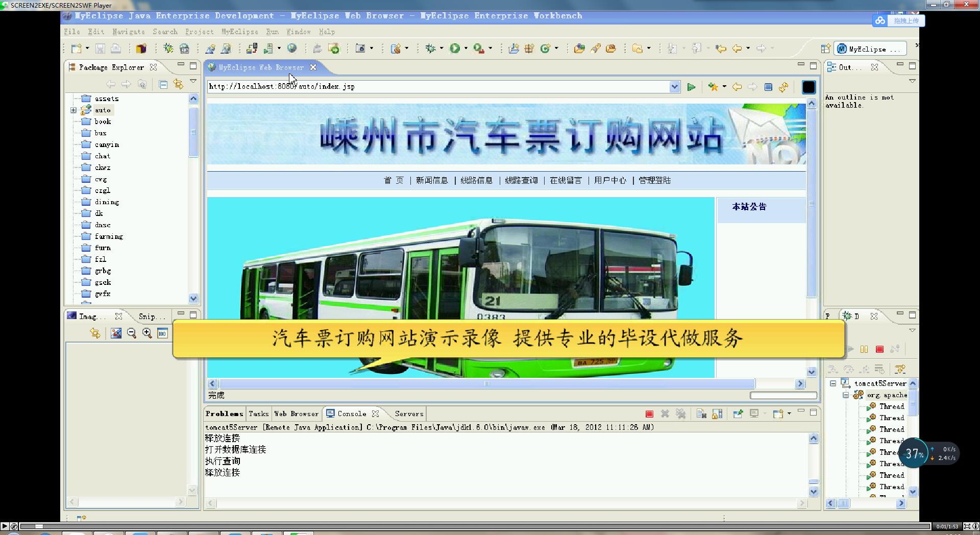The width and height of the screenshot is (980, 535).
Task: Switch to the Servers tab
Action: 409,414
